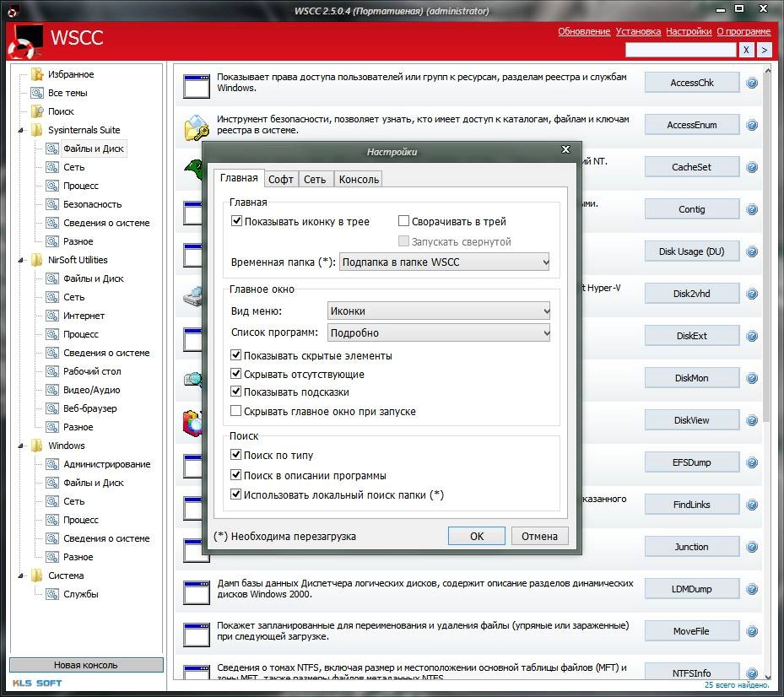This screenshot has height=697, width=784.
Task: Click the MoveFile row program icon
Action: pos(196,635)
